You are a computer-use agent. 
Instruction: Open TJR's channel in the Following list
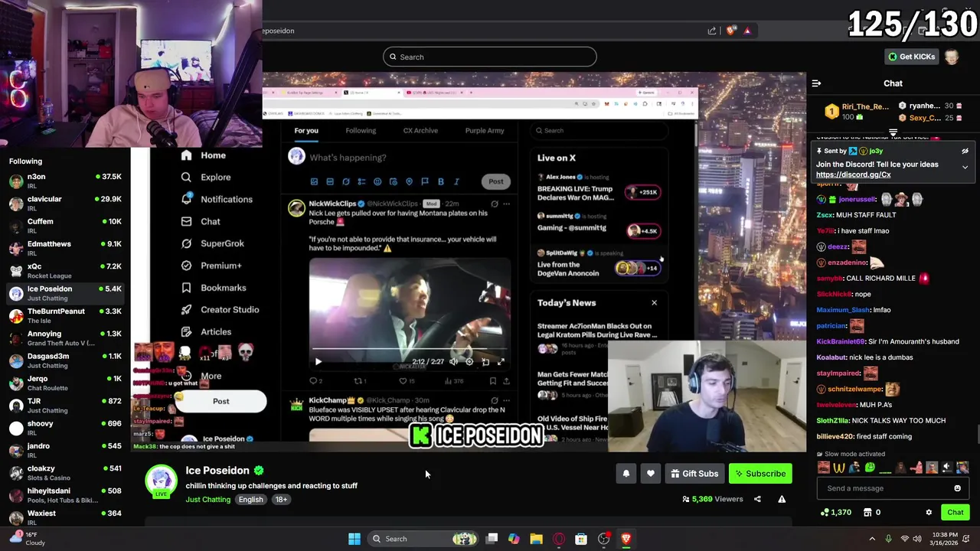coord(65,406)
